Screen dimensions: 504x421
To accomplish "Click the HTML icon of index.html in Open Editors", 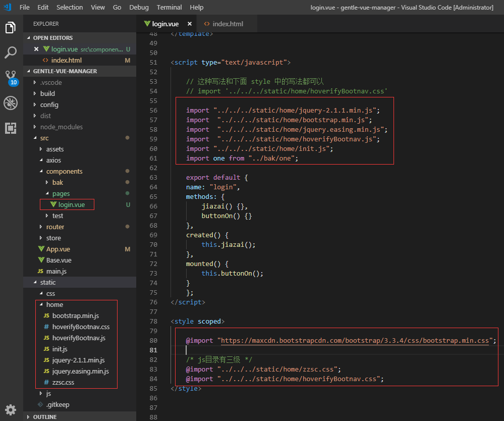I will (x=45, y=60).
